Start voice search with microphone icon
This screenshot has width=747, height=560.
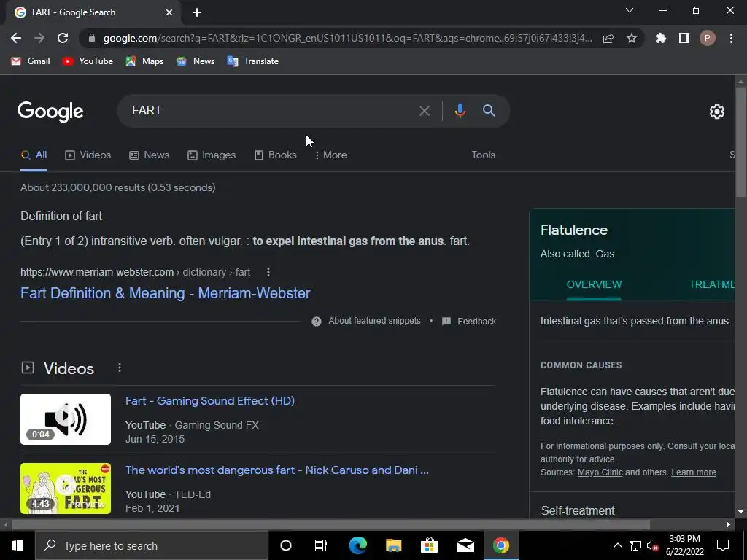[460, 111]
